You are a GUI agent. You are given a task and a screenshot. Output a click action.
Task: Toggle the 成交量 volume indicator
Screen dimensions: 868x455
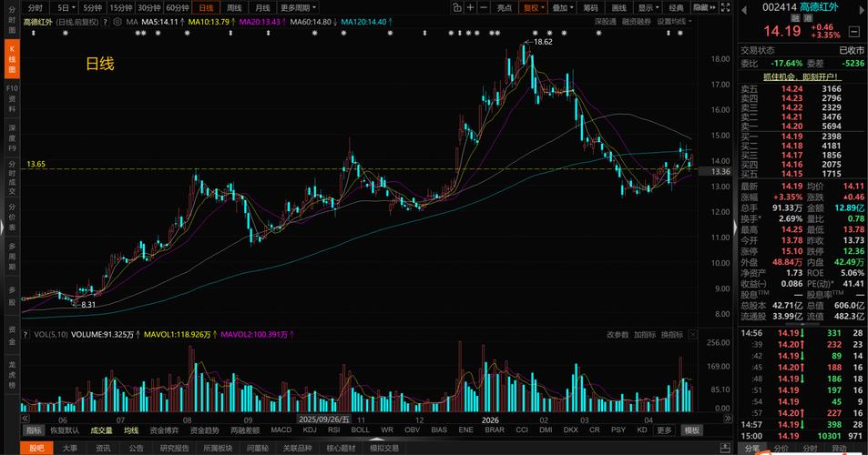coord(101,430)
